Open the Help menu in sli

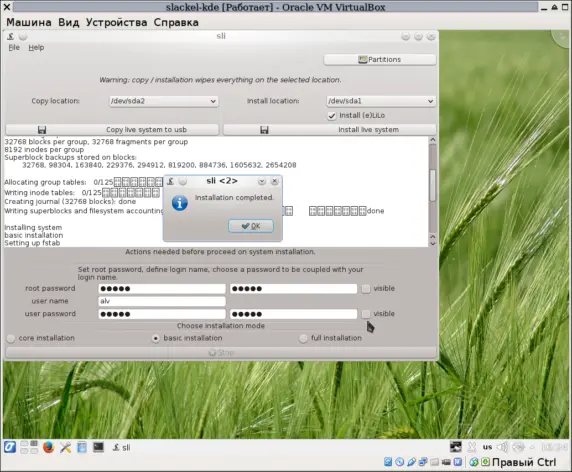(x=36, y=47)
